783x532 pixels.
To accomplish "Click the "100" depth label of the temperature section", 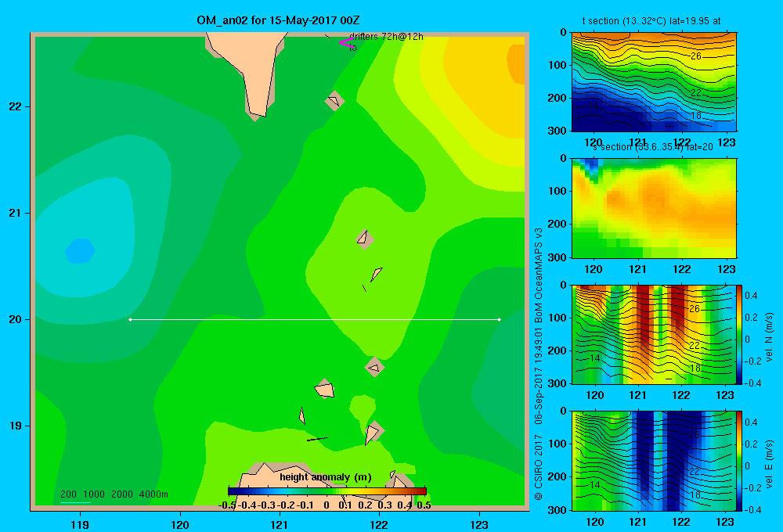I will click(557, 65).
